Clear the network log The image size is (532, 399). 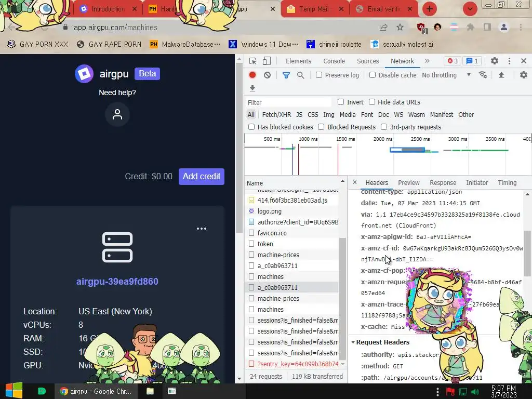[x=268, y=75]
